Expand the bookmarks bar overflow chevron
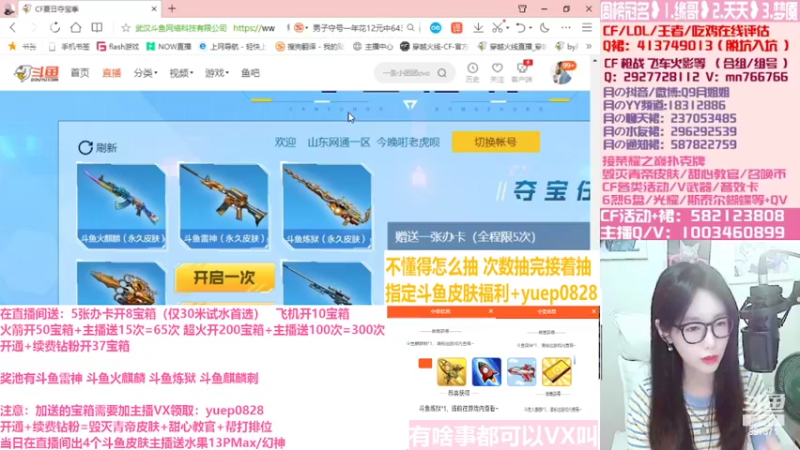Viewport: 800px width, 450px height. tap(589, 46)
